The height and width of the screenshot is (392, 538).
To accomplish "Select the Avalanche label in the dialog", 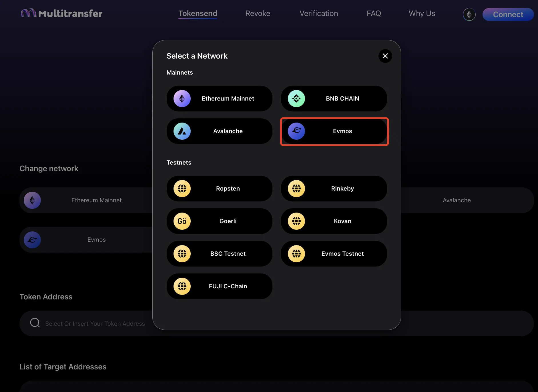I will [x=228, y=131].
